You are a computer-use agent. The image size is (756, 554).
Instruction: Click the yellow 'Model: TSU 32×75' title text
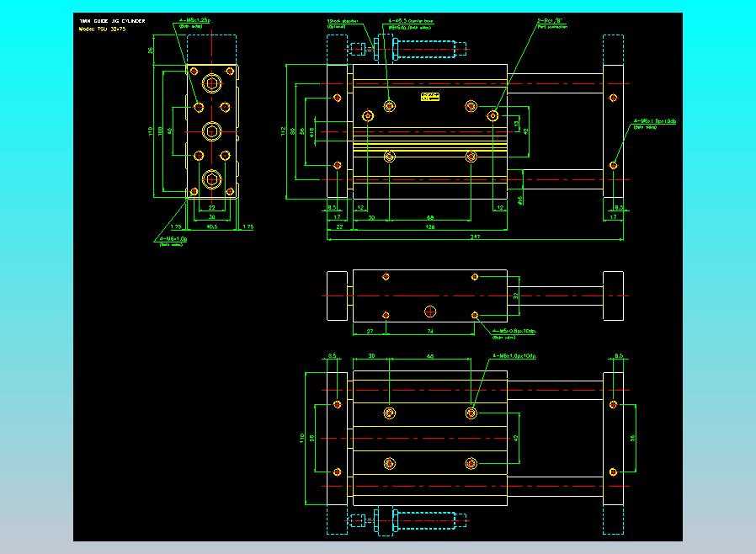tap(103, 28)
